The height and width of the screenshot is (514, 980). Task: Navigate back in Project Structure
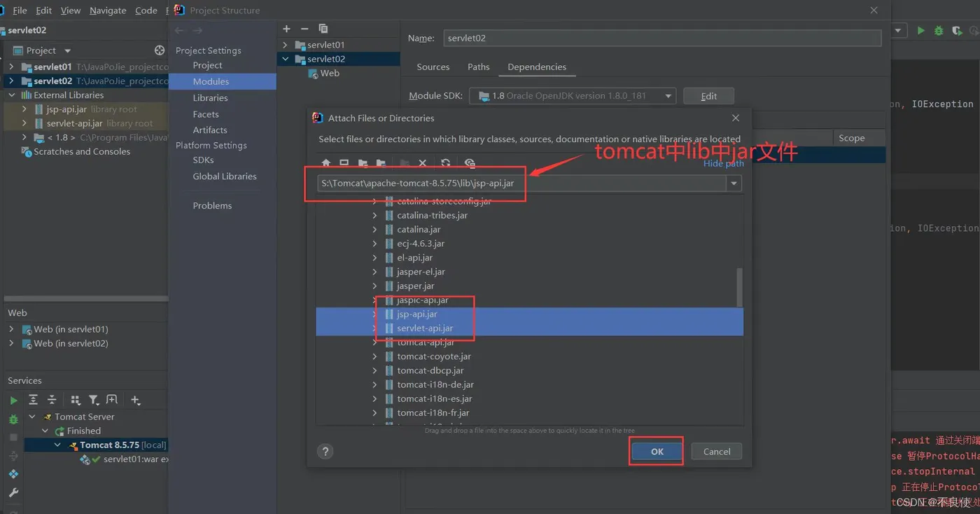(x=179, y=30)
